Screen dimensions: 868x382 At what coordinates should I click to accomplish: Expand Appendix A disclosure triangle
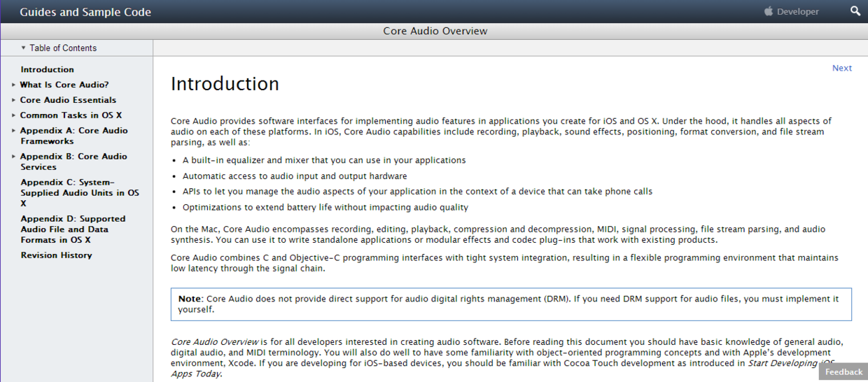13,131
